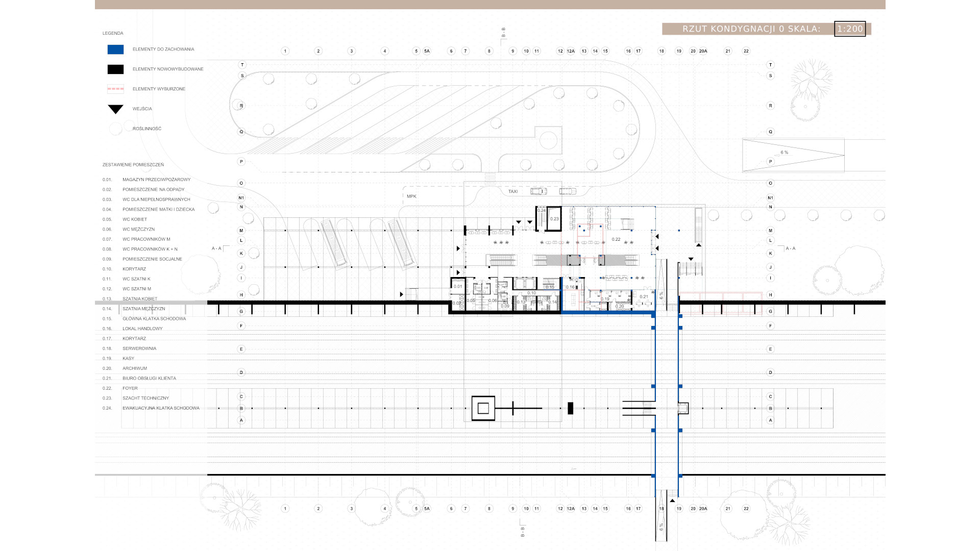Click the 1:200 scale box
980x551 pixels.
coord(850,29)
